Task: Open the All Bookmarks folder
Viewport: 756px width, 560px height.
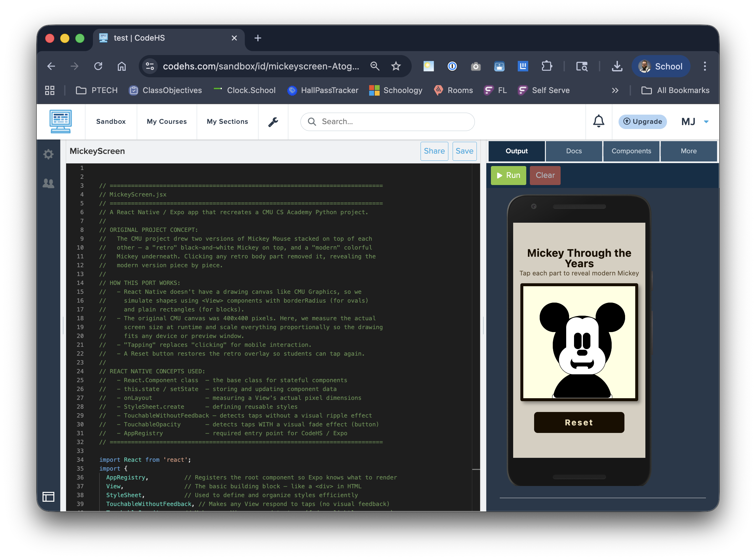Action: pyautogui.click(x=675, y=90)
